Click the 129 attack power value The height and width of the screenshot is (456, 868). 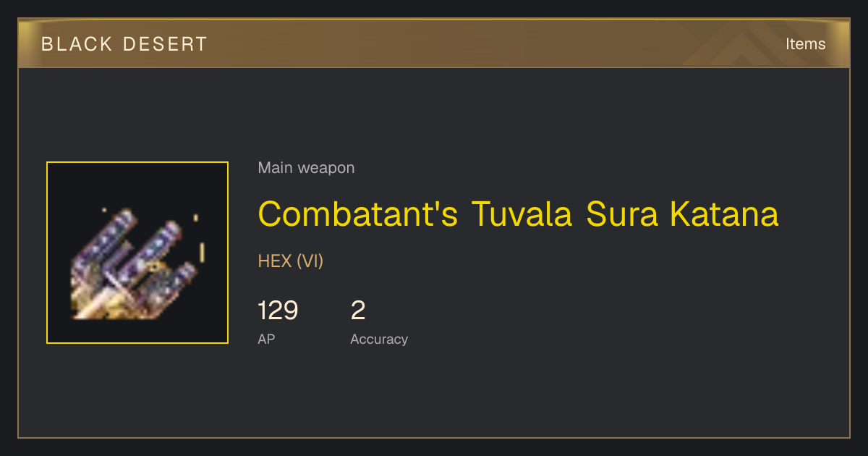click(278, 311)
